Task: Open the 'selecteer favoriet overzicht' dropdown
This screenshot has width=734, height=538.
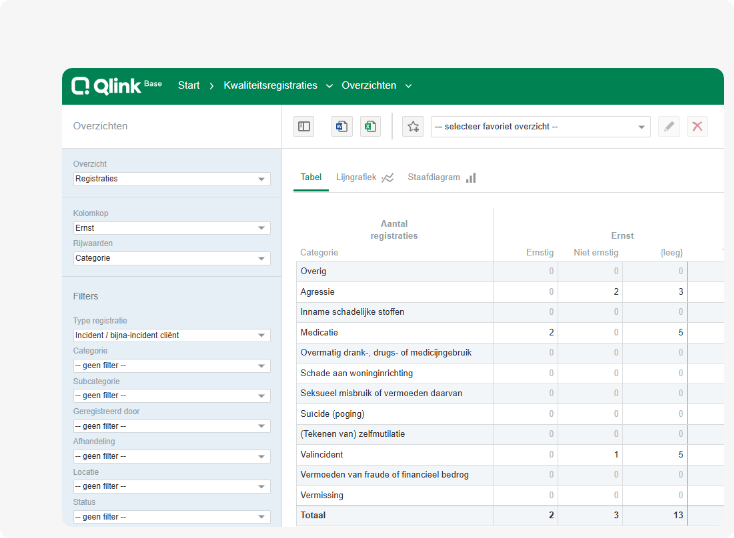Action: 541,126
